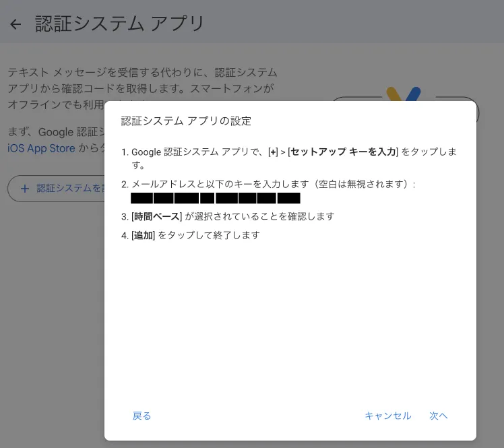The height and width of the screenshot is (448, 504).
Task: Click the [セットアップ キーを入力] instruction text
Action: [343, 152]
